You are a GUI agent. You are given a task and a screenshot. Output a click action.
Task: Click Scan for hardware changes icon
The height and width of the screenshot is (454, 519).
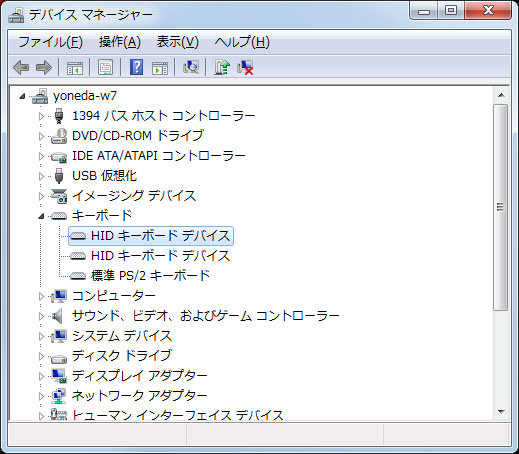tap(191, 67)
